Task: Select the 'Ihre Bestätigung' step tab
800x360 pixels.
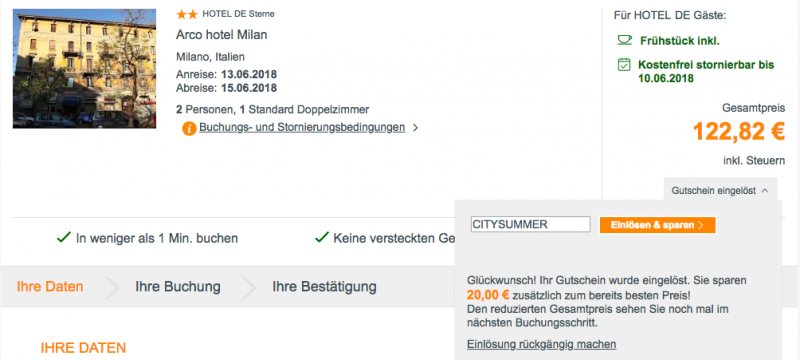Action: 324,287
